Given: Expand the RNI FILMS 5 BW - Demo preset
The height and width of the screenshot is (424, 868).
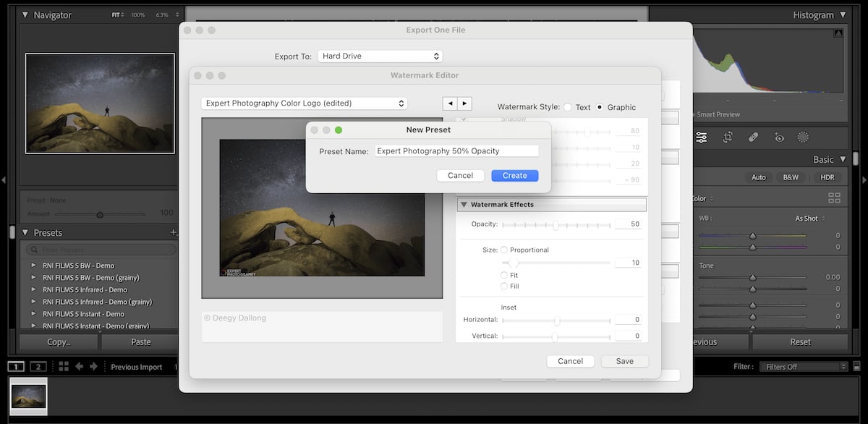Looking at the screenshot, I should tap(33, 265).
